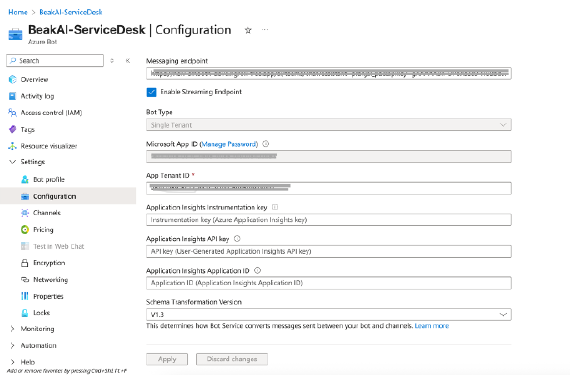The image size is (570, 377).
Task: Click the Locks icon
Action: pos(25,313)
